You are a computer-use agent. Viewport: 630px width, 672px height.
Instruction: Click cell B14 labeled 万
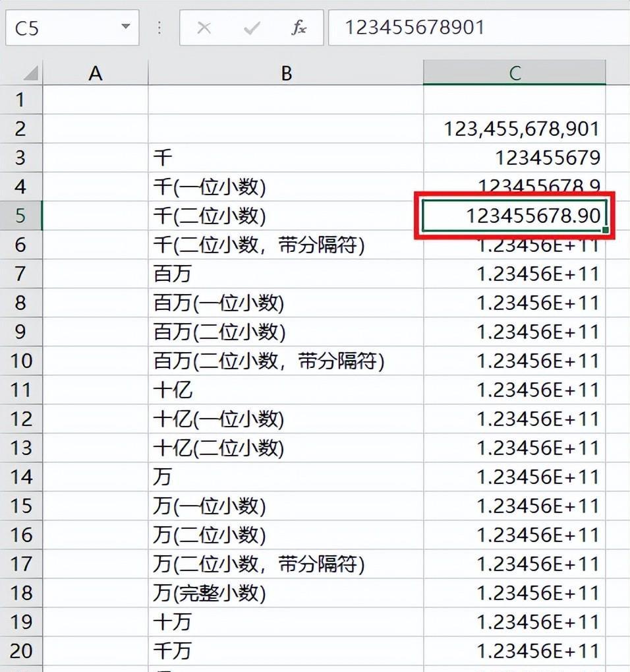tap(285, 477)
